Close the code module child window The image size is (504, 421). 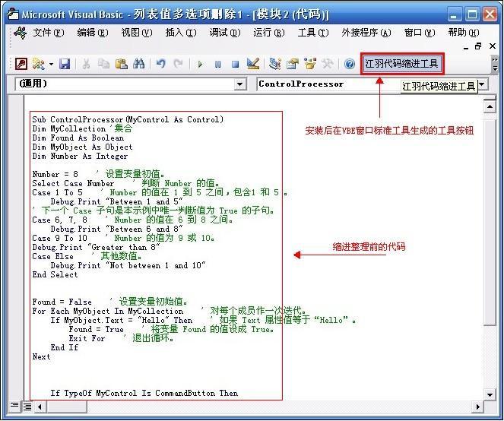pyautogui.click(x=492, y=46)
